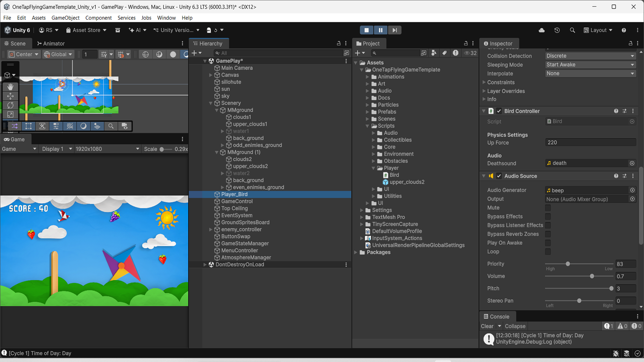Lock the Inspector panel

coord(631,43)
